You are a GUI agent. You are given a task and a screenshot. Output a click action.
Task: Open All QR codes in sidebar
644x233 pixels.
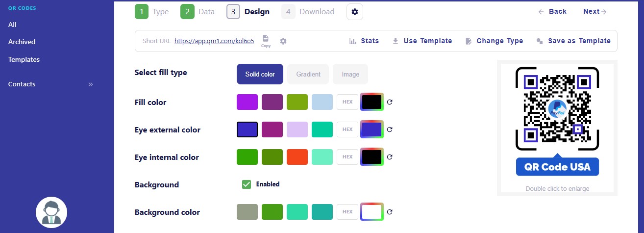(x=13, y=25)
